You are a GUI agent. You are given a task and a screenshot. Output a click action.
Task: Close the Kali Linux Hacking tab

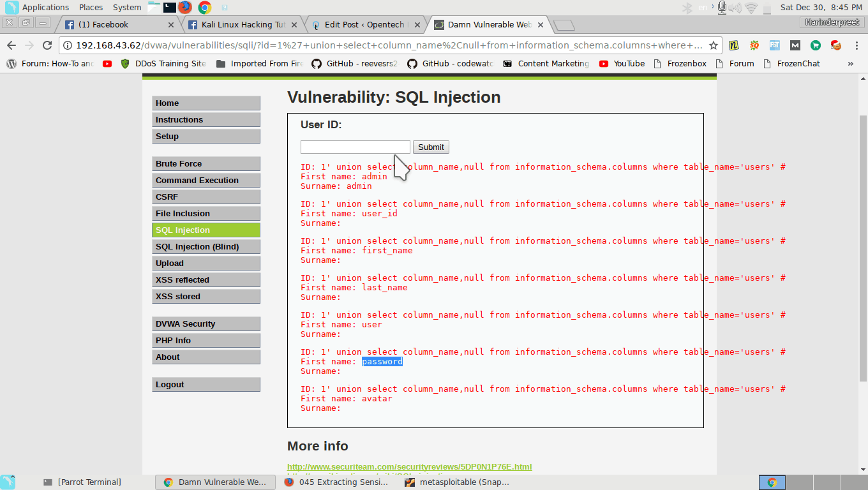tap(294, 25)
